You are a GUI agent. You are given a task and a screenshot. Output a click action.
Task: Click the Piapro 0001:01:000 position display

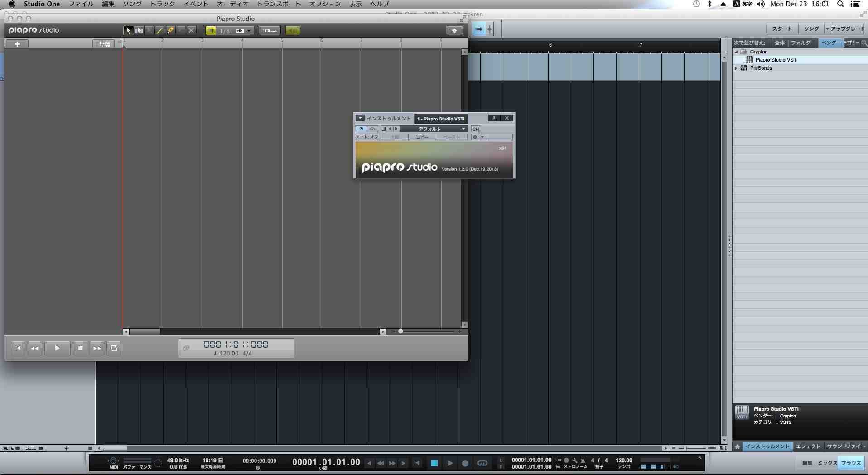point(236,344)
